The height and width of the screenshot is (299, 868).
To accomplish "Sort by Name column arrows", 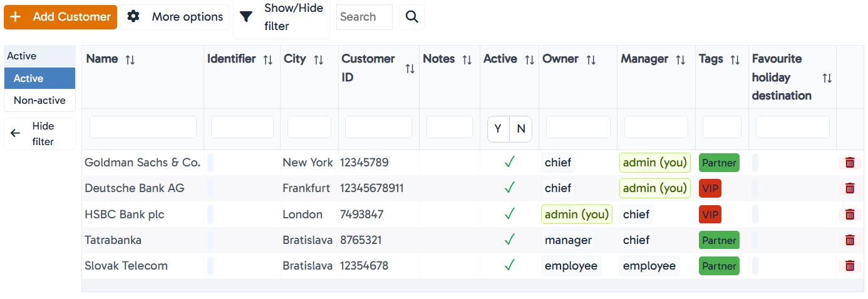I will 130,59.
